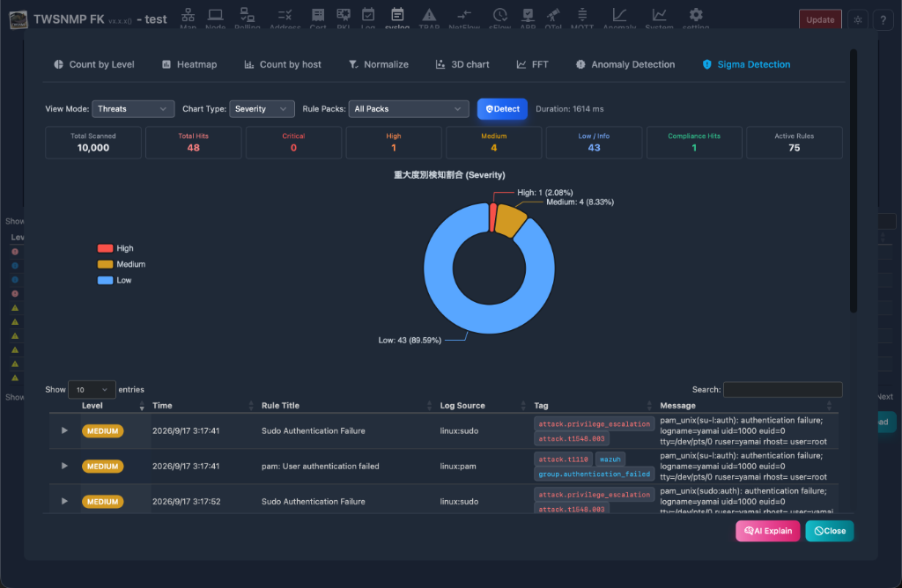Image resolution: width=902 pixels, height=588 pixels.
Task: Toggle the Low series in chart legend
Action: click(x=115, y=281)
